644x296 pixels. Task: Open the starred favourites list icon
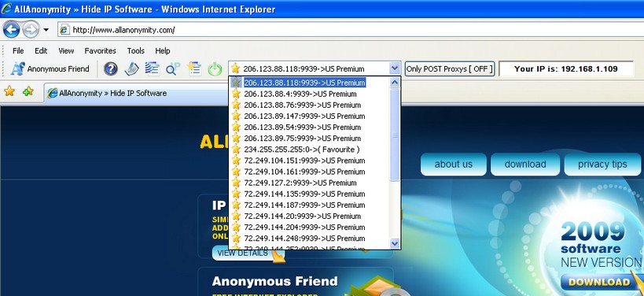[x=194, y=68]
